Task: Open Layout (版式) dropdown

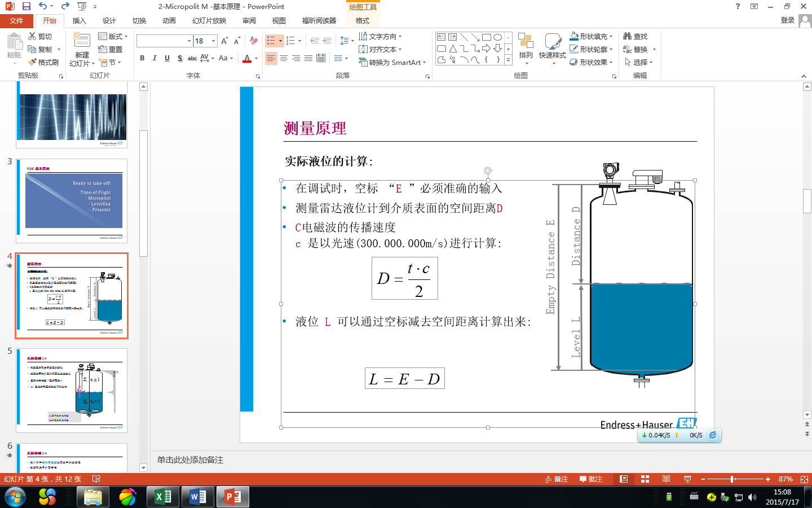Action: (113, 36)
